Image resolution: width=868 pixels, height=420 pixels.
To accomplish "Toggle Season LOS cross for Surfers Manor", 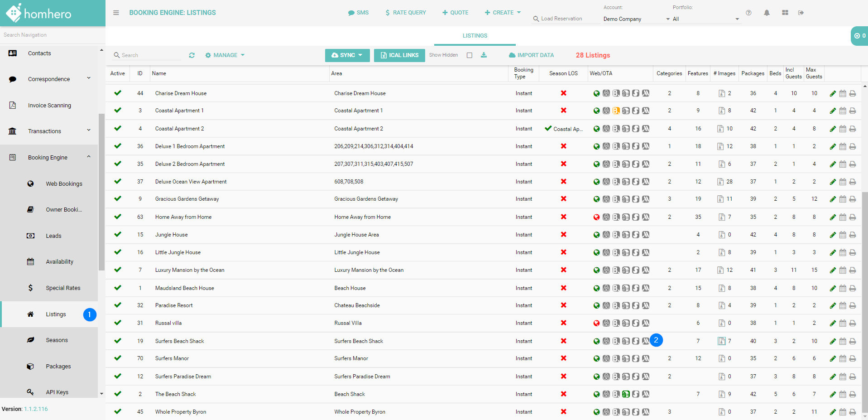I will (x=563, y=358).
